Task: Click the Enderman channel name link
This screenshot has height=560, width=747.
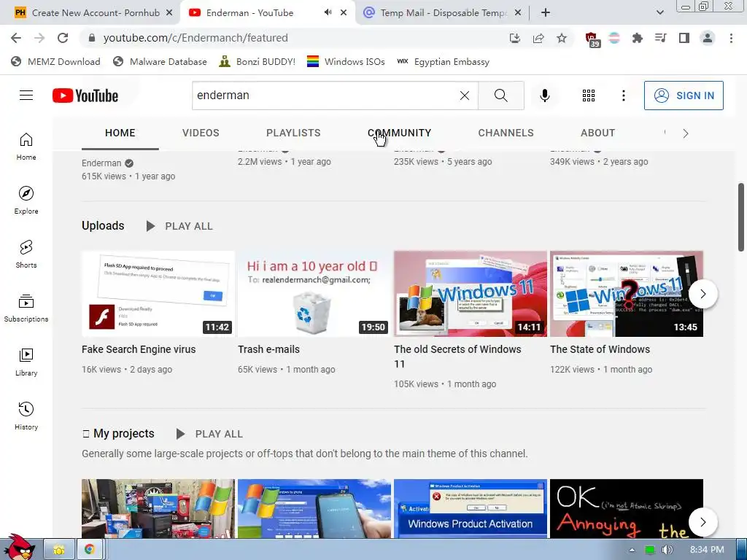Action: pyautogui.click(x=101, y=163)
